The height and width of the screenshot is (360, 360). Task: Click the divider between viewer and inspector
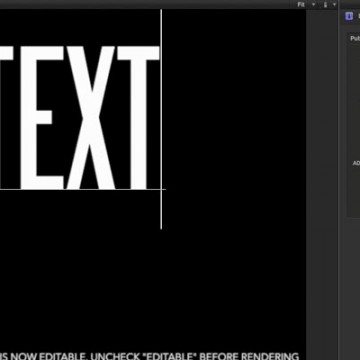338,180
